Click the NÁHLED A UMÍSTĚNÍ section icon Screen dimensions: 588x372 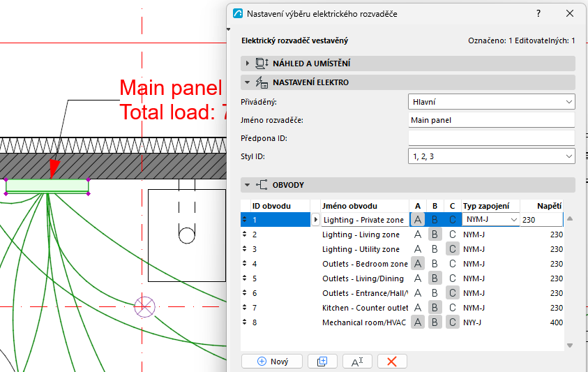point(262,64)
